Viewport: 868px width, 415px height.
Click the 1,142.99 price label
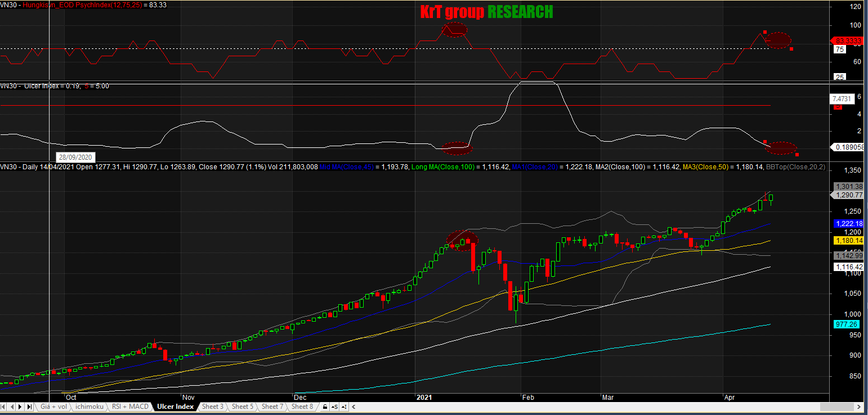(849, 255)
